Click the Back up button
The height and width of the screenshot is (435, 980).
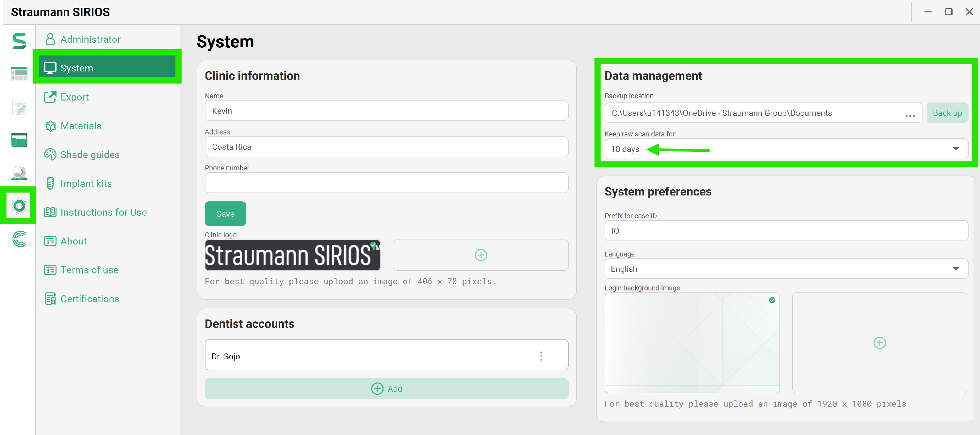947,113
